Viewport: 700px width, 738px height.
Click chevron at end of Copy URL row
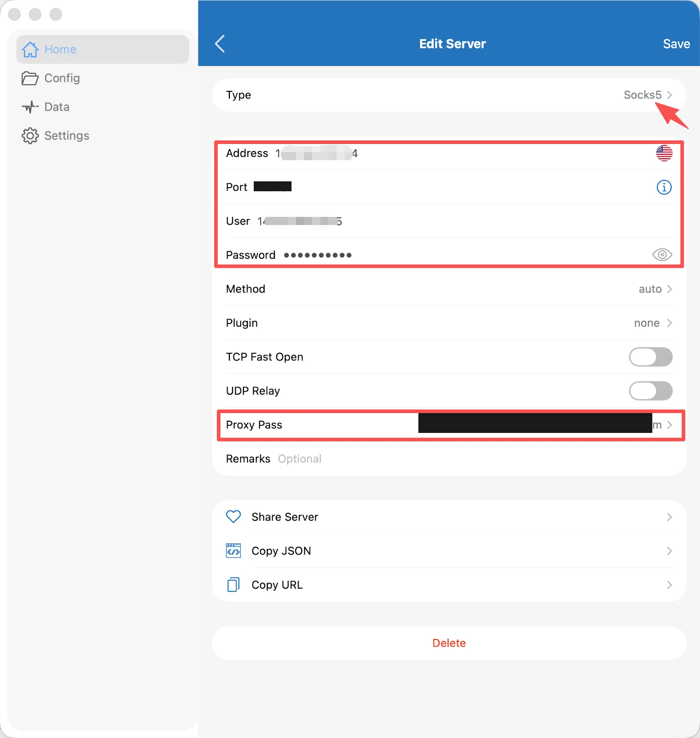point(669,585)
